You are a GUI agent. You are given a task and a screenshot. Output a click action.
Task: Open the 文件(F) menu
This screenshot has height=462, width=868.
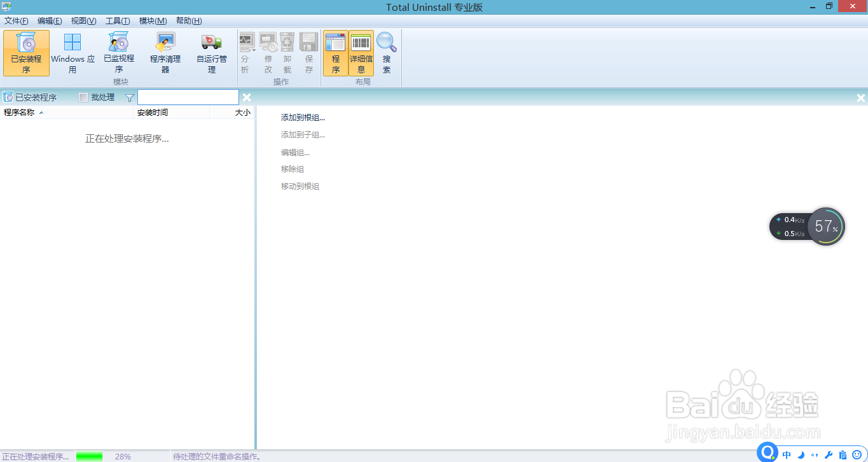click(17, 21)
